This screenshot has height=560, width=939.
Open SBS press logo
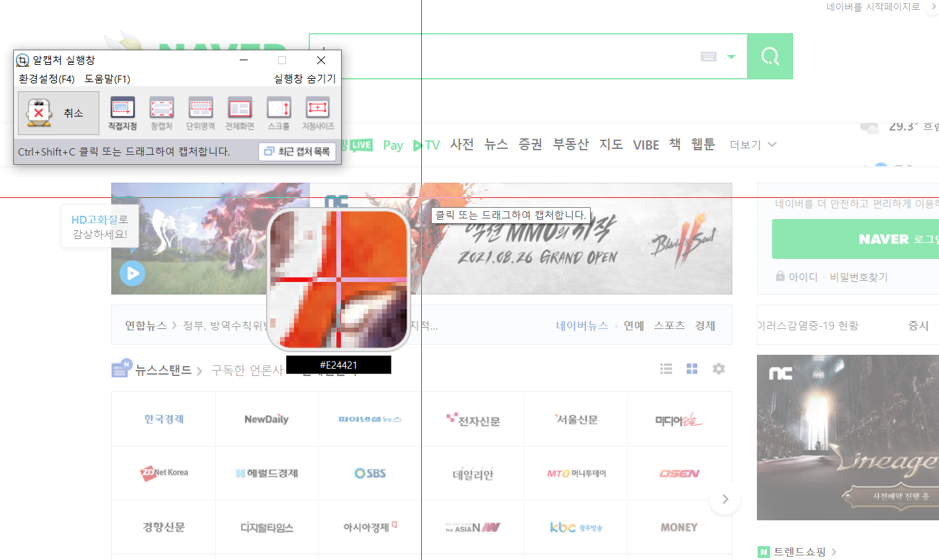[370, 473]
